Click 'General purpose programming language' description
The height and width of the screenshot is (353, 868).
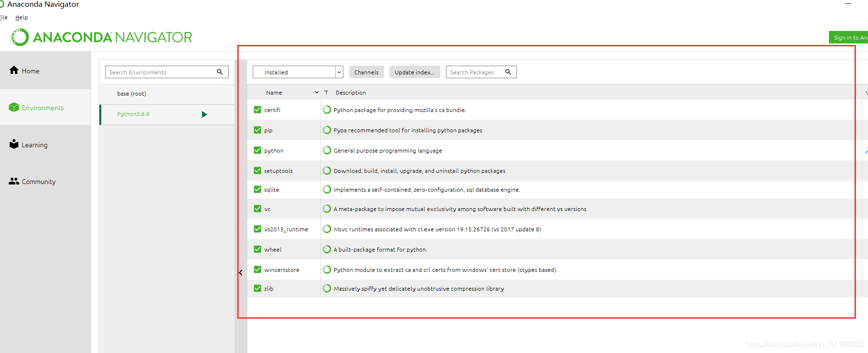click(388, 151)
